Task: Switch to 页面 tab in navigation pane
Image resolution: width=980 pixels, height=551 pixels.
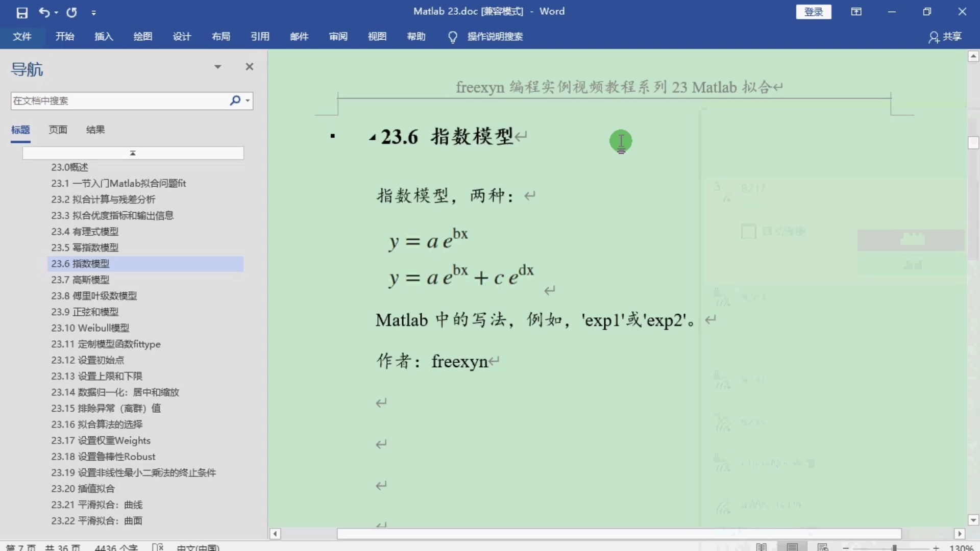Action: point(58,130)
